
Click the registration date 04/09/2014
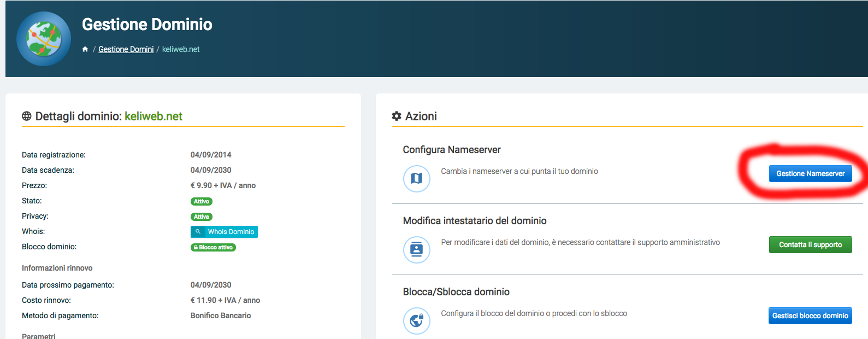pos(211,155)
